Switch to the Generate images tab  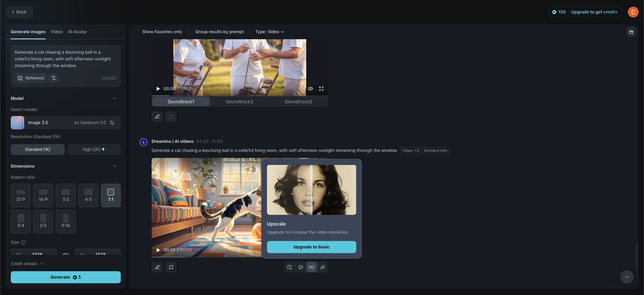click(28, 32)
